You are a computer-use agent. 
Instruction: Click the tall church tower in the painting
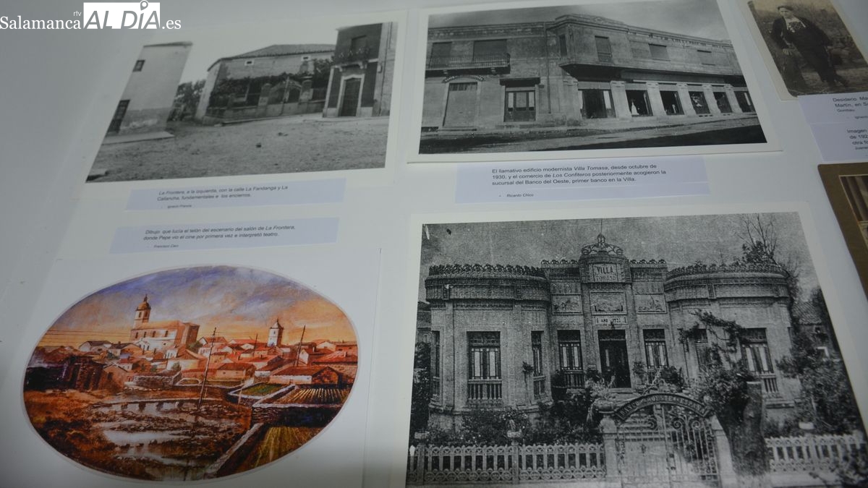142,312
